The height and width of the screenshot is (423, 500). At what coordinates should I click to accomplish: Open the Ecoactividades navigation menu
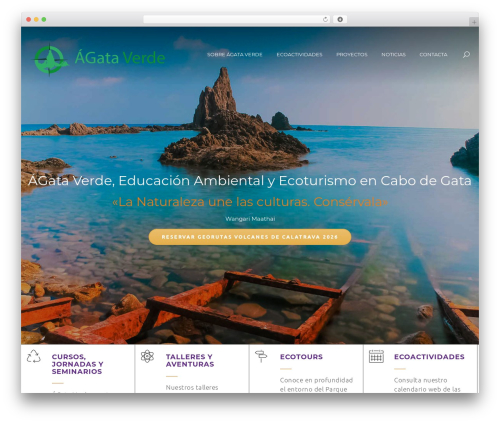[299, 54]
